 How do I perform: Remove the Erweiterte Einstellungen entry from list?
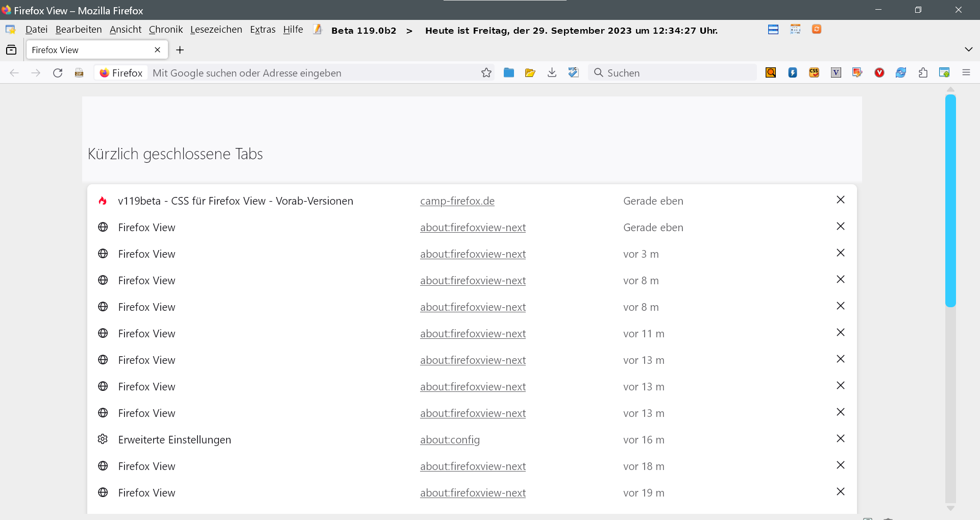point(840,439)
